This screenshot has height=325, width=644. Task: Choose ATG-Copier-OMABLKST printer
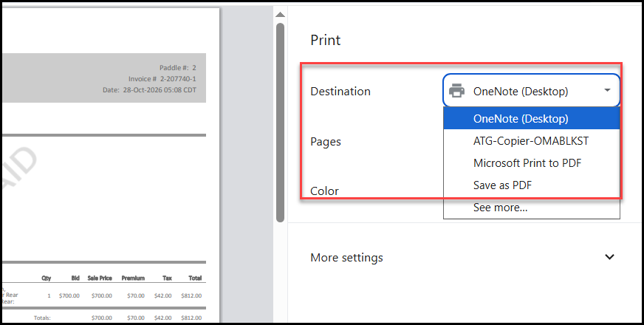coord(532,141)
